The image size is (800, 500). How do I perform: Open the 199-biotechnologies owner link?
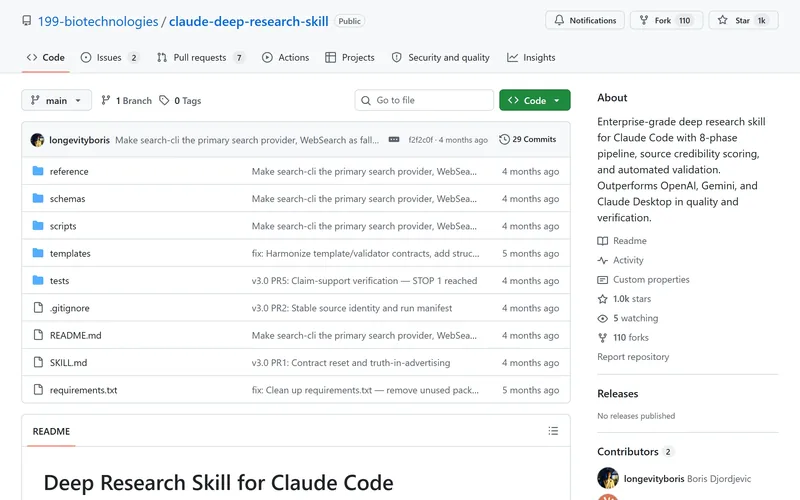[98, 21]
